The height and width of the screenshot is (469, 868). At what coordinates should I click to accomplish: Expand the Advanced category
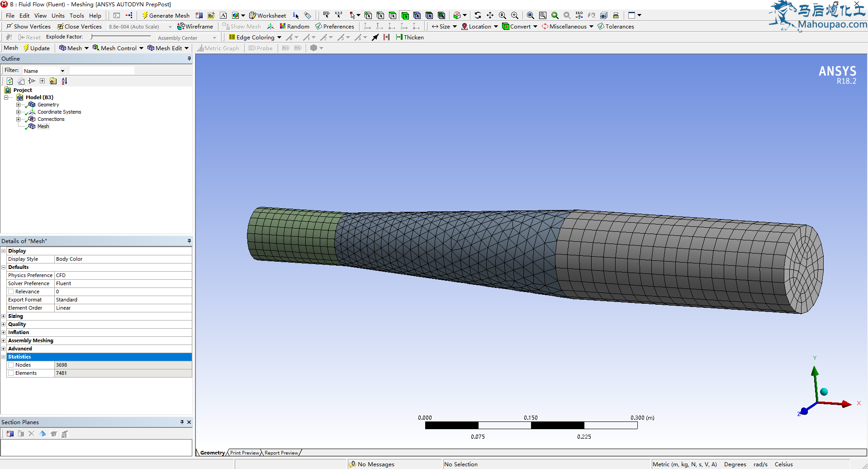click(4, 349)
